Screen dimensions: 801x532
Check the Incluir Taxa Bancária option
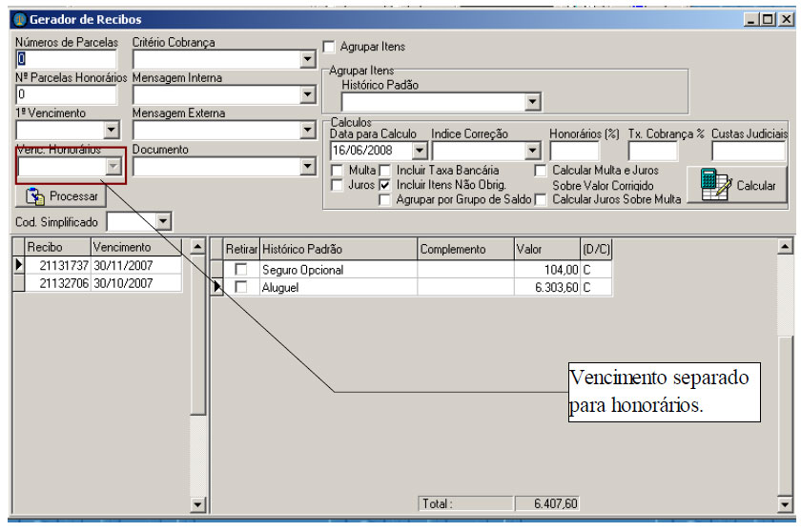pos(385,170)
